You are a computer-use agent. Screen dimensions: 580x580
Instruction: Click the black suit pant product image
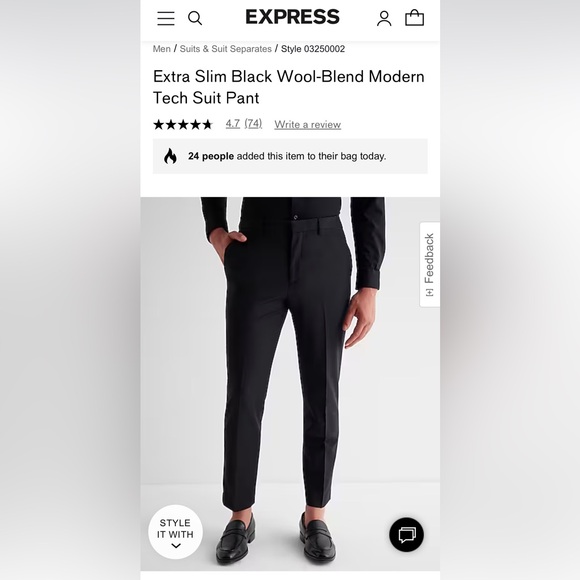290,384
